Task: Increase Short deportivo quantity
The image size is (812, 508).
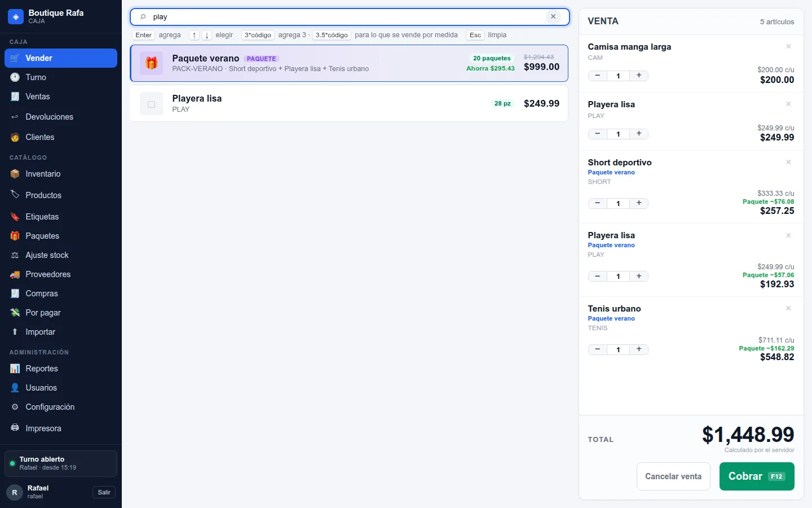Action: coord(639,203)
